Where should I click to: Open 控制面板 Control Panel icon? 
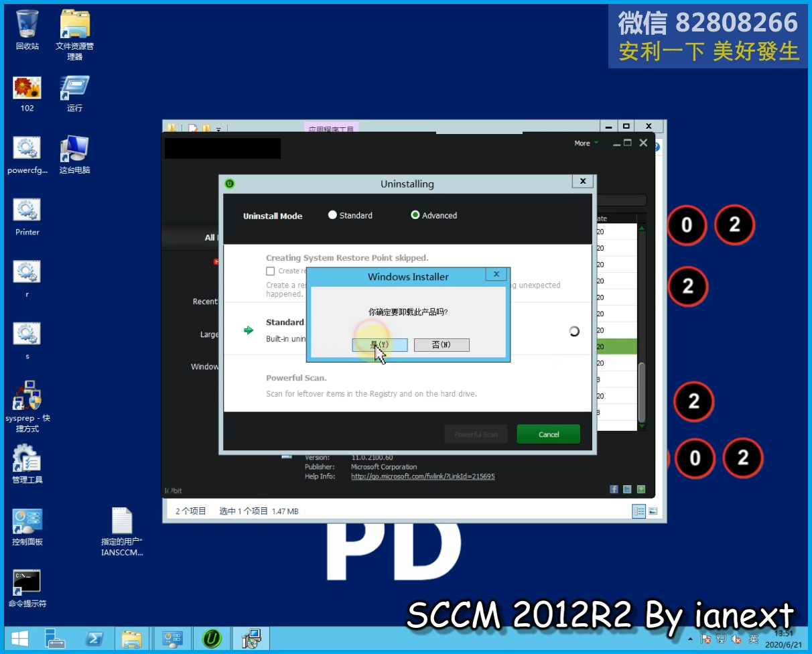tap(27, 527)
